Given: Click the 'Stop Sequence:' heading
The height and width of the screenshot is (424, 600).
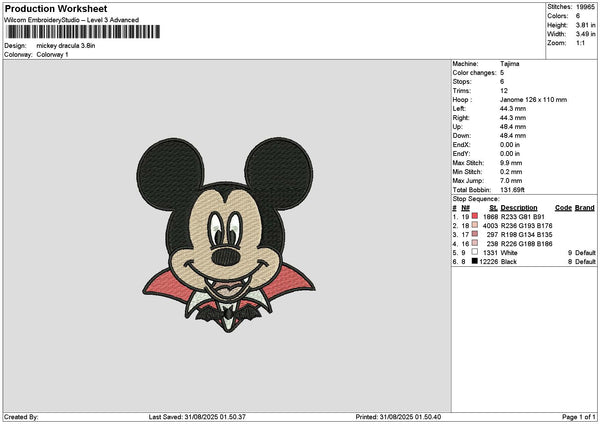Looking at the screenshot, I should click(x=476, y=199).
